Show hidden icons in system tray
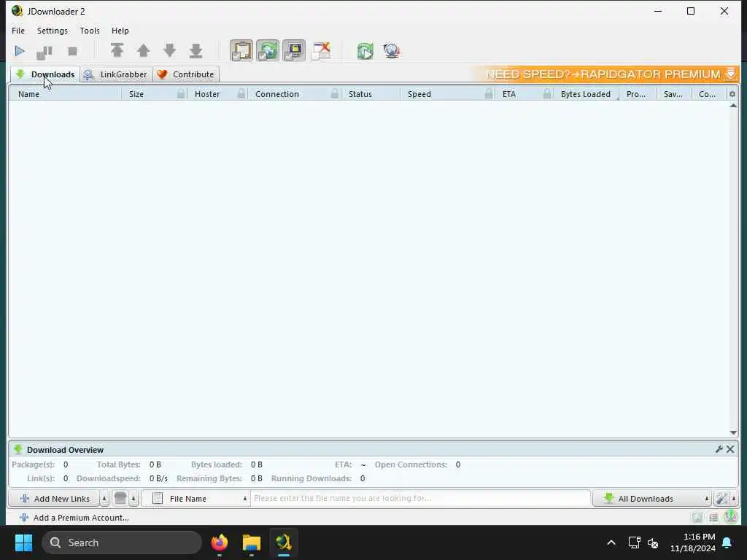This screenshot has width=747, height=560. [611, 542]
